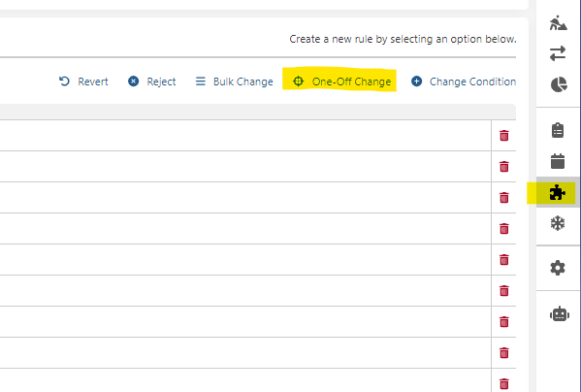Delete the fifth row via trash icon
Screen dimensions: 581x392
click(504, 260)
